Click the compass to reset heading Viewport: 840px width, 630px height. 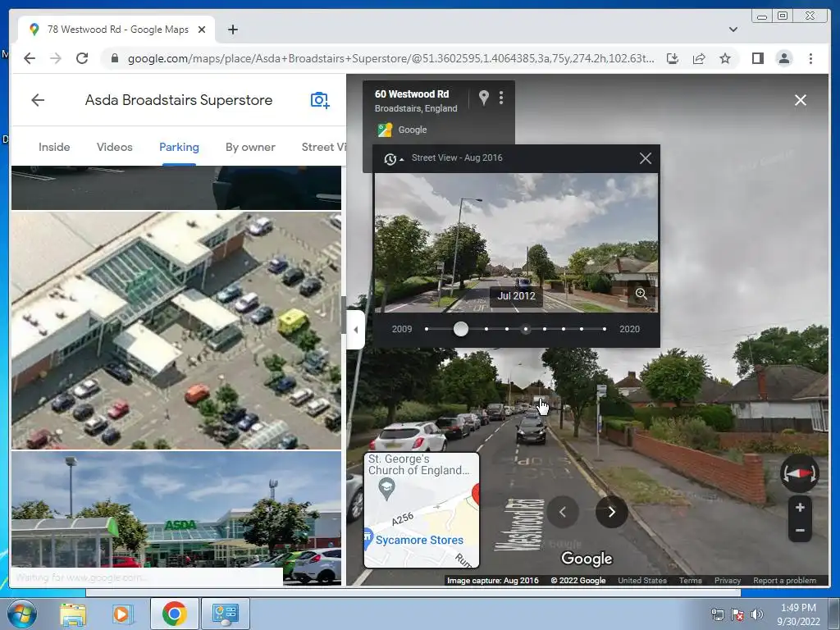pyautogui.click(x=799, y=473)
